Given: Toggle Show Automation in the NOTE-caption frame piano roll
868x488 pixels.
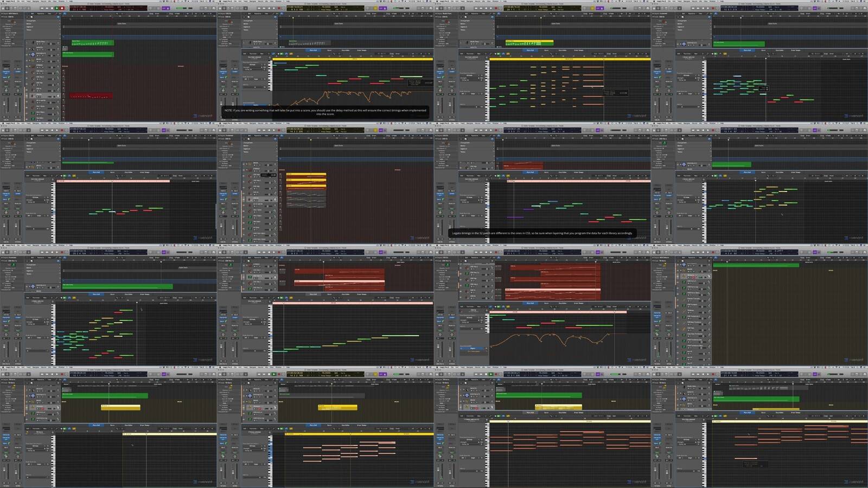Looking at the screenshot, I should click(273, 54).
